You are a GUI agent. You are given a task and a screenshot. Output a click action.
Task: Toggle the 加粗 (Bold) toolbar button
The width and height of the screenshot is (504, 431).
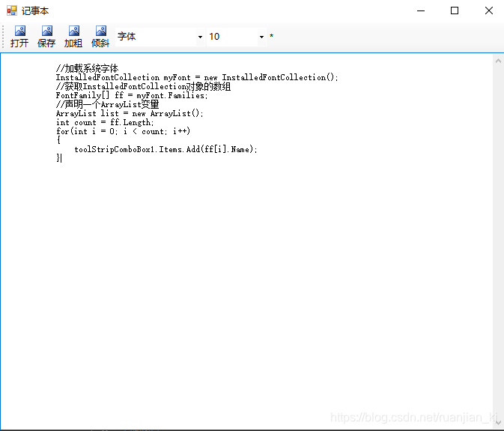click(73, 36)
